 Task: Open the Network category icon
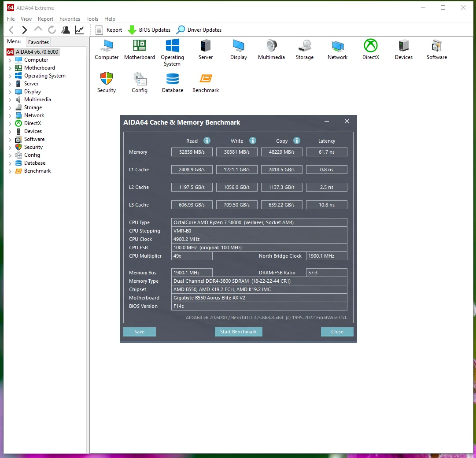click(338, 49)
